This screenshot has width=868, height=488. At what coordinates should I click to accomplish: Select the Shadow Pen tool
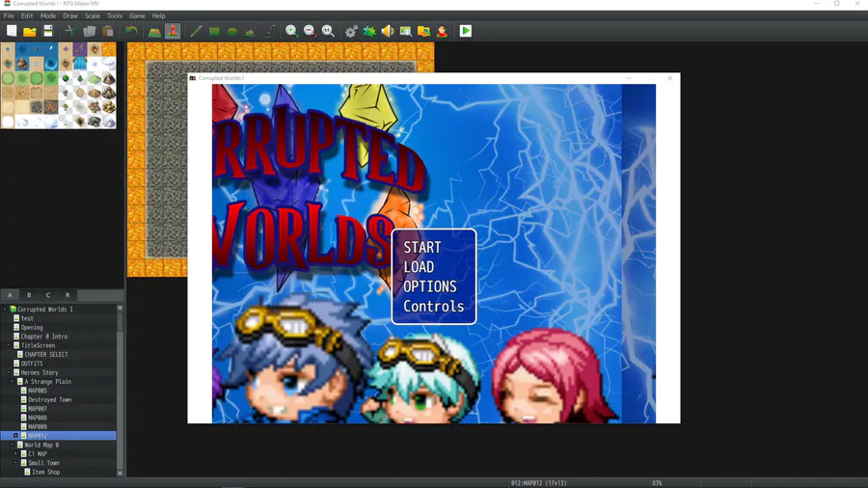(x=268, y=31)
